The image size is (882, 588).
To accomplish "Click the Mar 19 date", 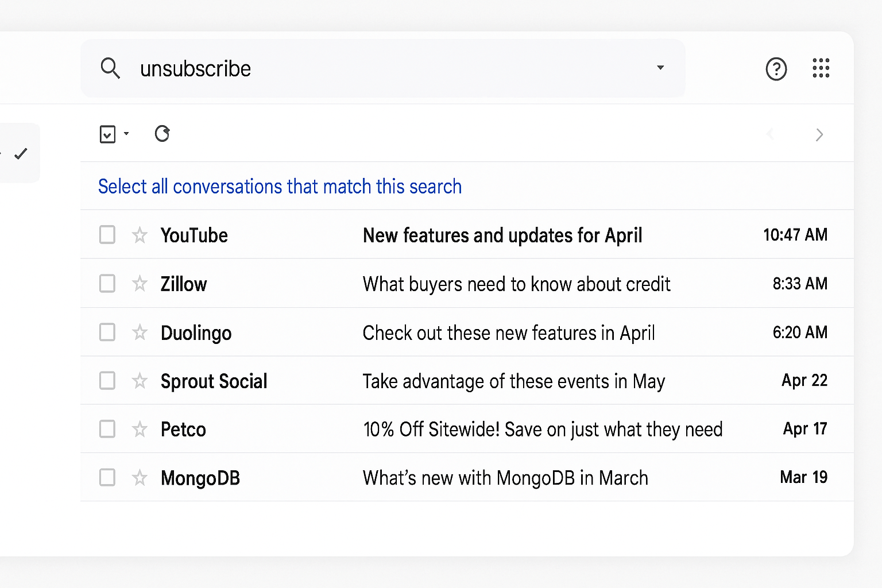I will point(803,477).
